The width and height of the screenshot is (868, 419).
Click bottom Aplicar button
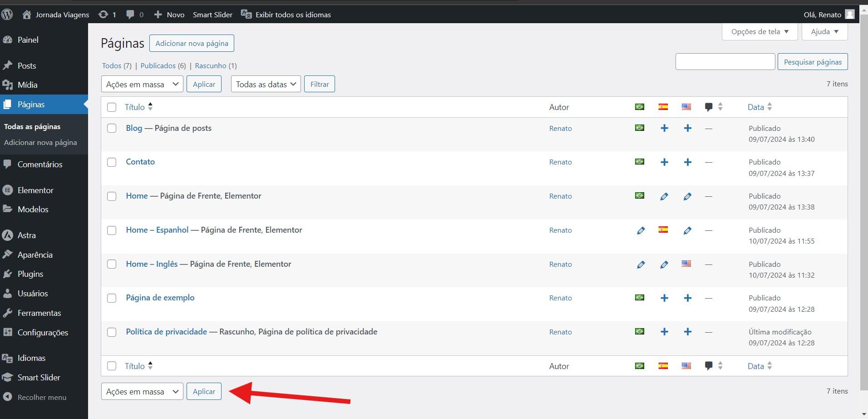tap(204, 391)
